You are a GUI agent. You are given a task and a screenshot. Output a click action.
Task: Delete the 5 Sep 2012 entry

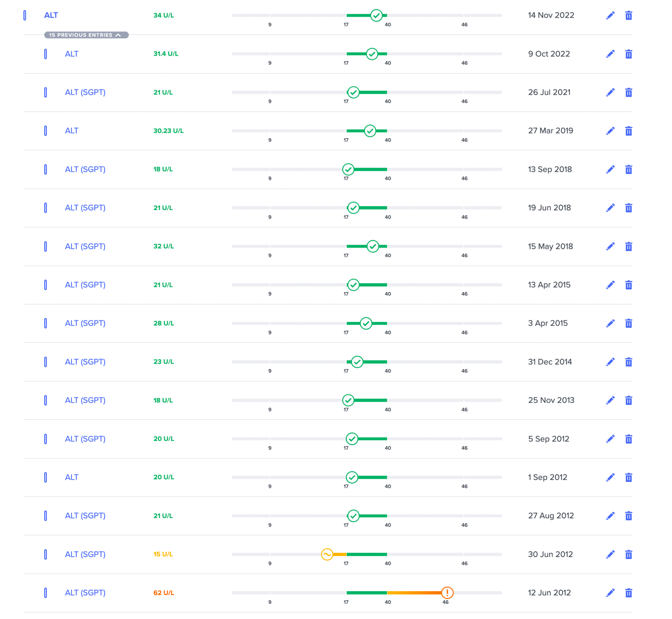point(628,439)
